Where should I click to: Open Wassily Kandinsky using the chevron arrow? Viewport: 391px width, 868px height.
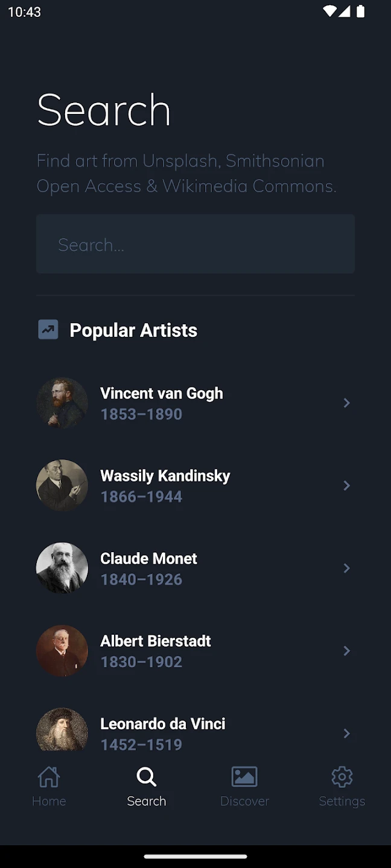pos(346,485)
